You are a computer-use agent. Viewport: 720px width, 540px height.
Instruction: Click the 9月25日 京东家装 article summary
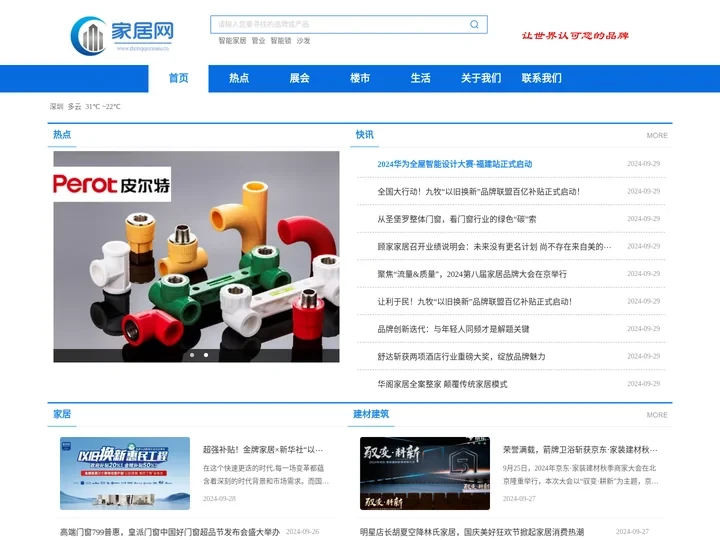click(x=581, y=475)
